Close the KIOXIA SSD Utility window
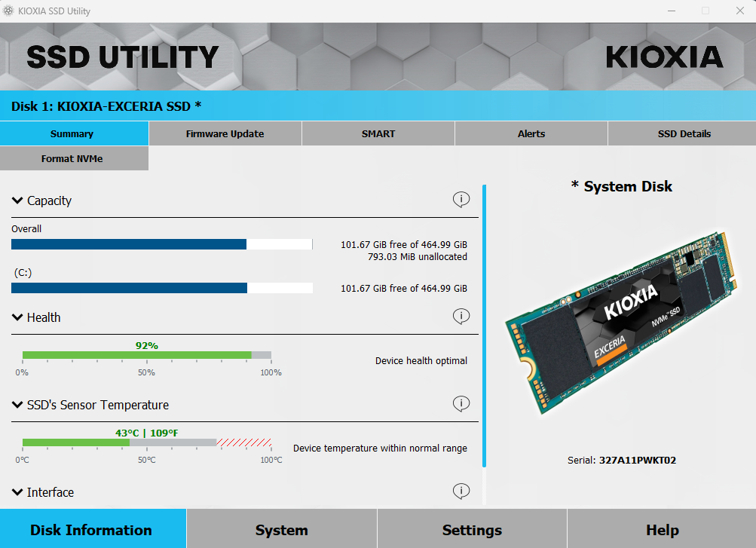Image resolution: width=756 pixels, height=548 pixels. pos(740,11)
